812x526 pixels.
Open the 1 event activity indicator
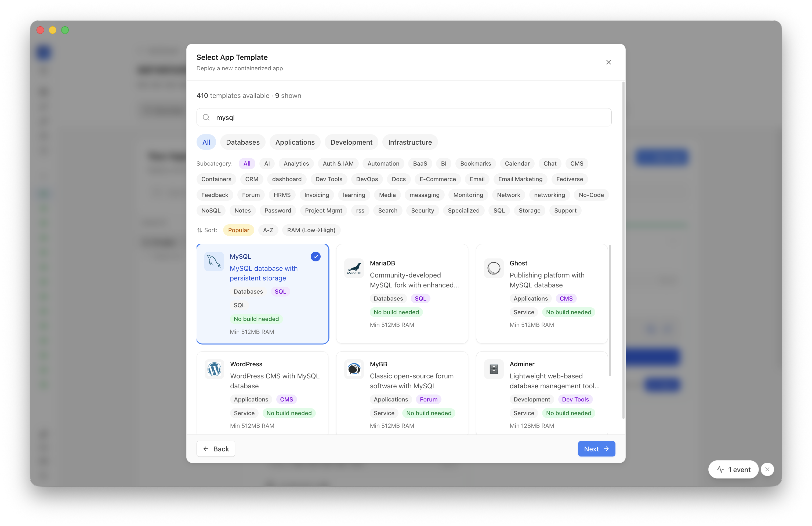[x=733, y=469]
